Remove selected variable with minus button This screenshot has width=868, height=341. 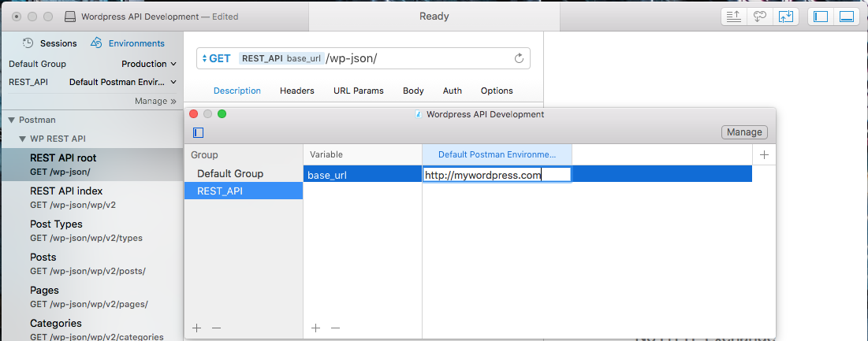pyautogui.click(x=335, y=328)
